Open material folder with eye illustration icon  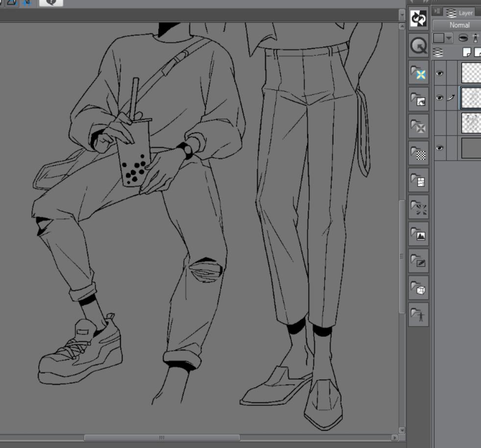[418, 99]
